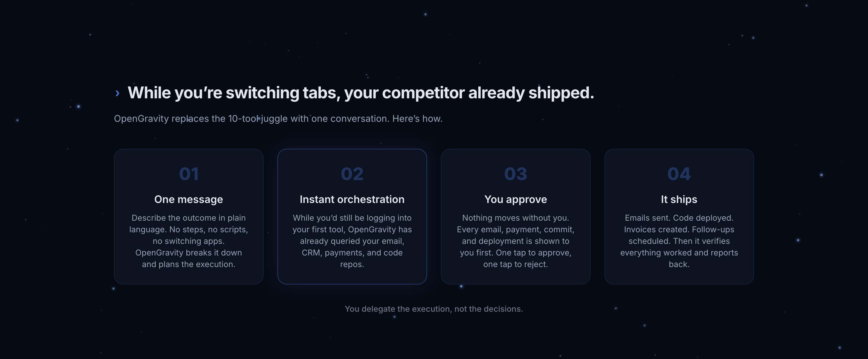This screenshot has height=359, width=868.
Task: Select the Nothing moves without you paragraph
Action: [515, 241]
